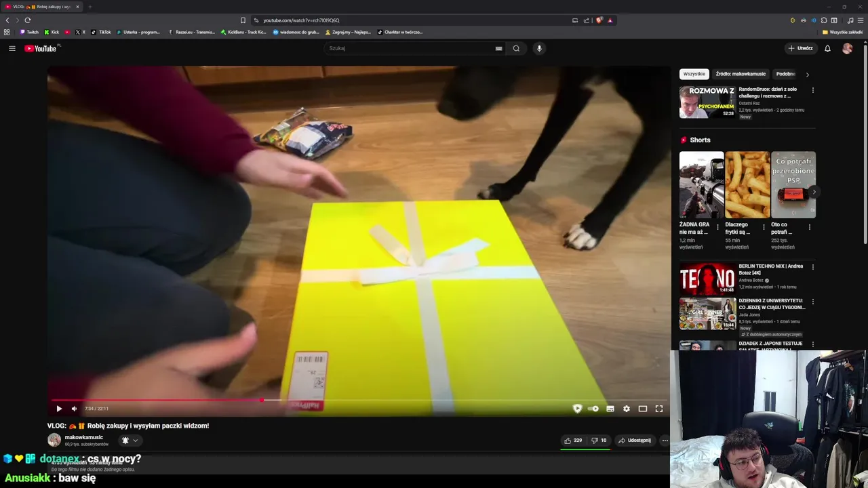Click the shield play icon in the player

(x=577, y=409)
